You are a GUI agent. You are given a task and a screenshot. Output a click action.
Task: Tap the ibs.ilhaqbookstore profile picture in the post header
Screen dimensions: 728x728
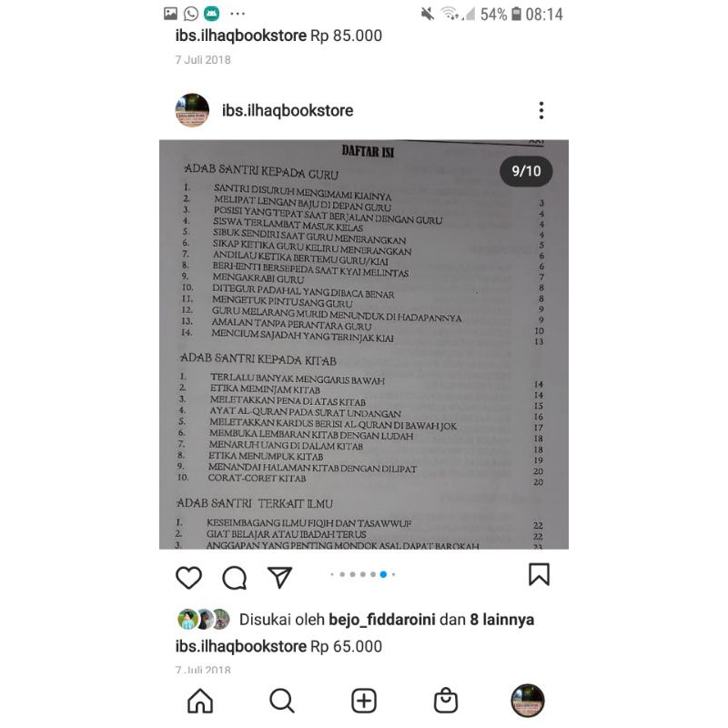(192, 110)
